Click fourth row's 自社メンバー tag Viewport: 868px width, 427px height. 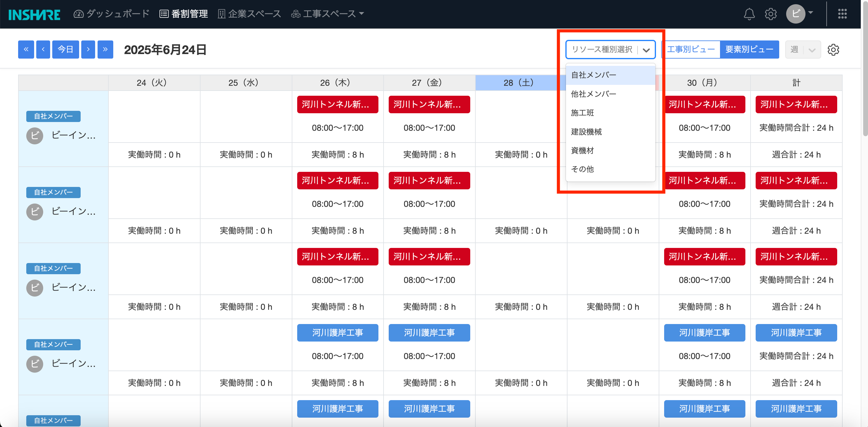tap(53, 345)
